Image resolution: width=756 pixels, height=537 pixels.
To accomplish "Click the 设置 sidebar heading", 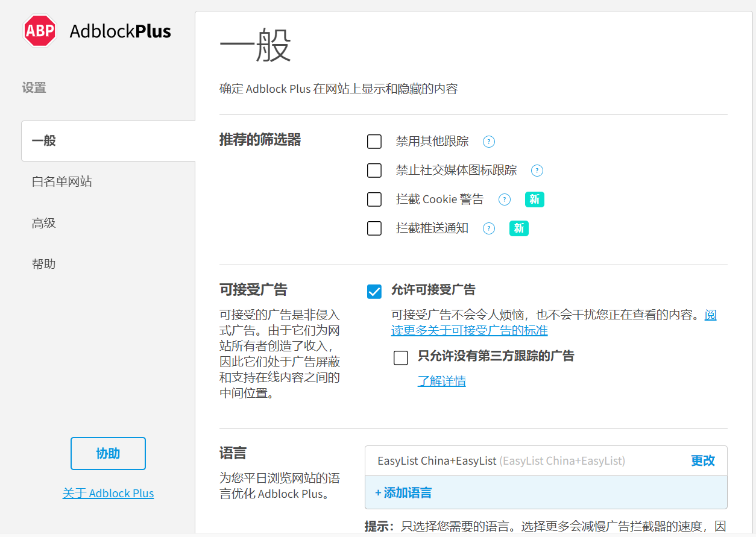I will click(34, 87).
